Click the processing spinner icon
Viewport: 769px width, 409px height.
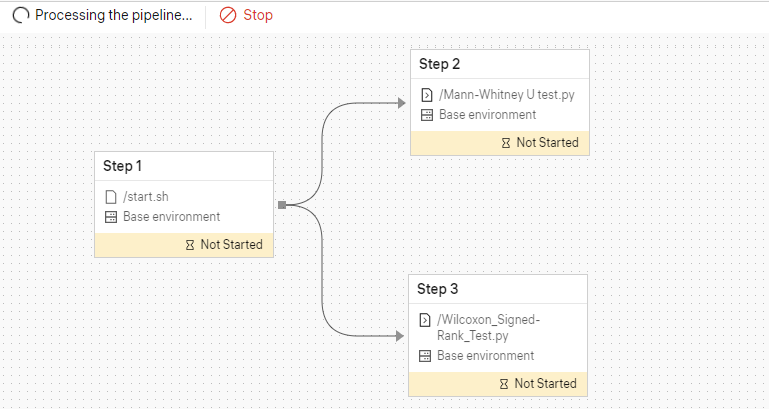click(20, 16)
